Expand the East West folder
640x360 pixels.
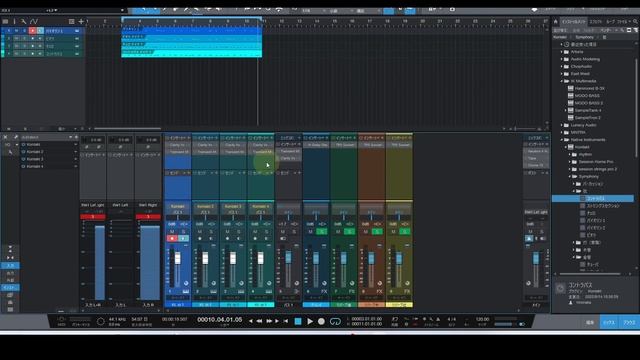pos(562,74)
